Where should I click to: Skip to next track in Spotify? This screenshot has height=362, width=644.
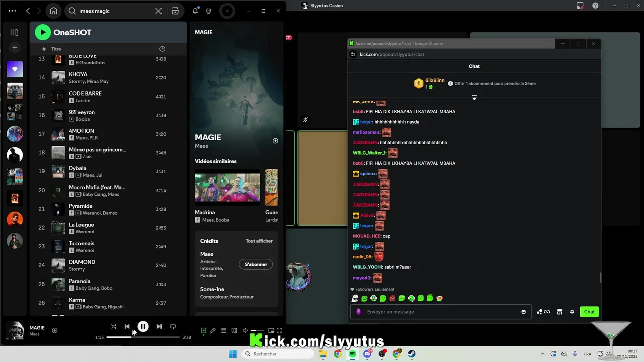(x=159, y=326)
